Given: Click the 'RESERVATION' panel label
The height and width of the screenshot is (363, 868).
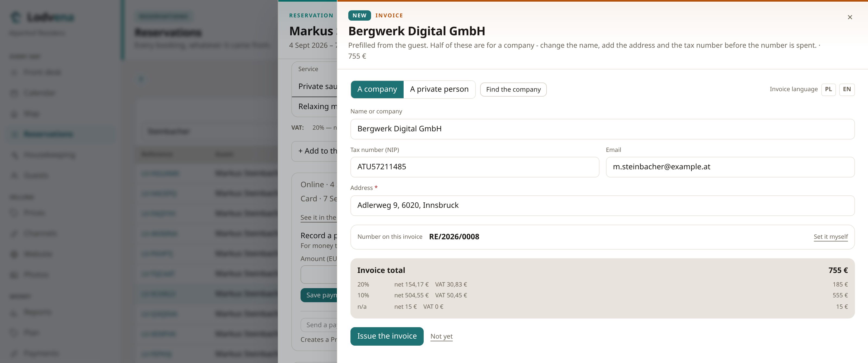Looking at the screenshot, I should pyautogui.click(x=311, y=15).
